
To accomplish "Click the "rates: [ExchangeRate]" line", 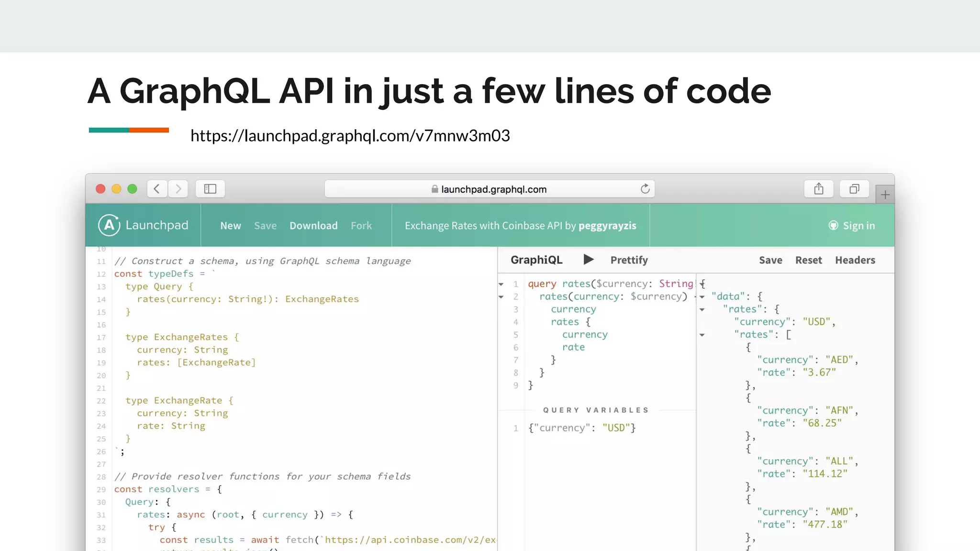I will [196, 363].
